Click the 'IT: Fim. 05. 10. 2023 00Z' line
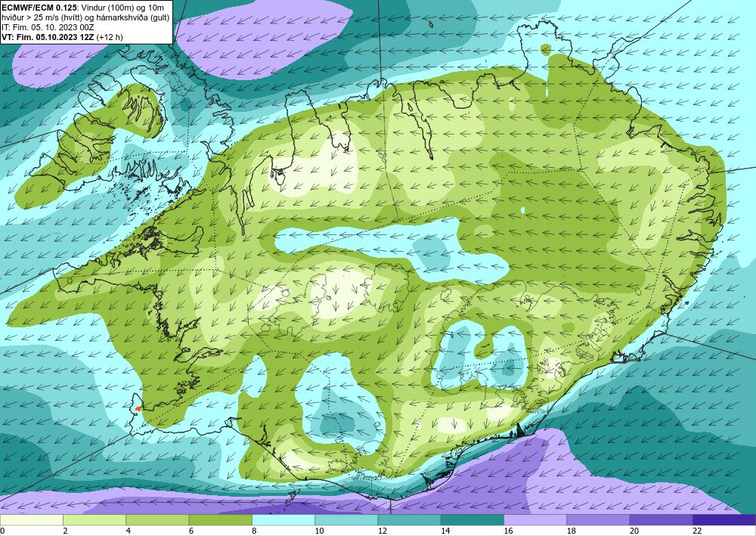 tap(48, 27)
